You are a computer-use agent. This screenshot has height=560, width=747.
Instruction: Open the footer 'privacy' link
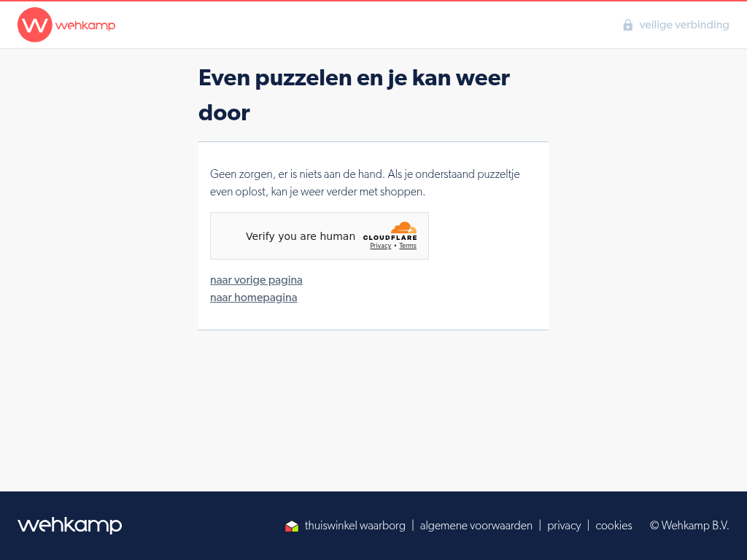564,525
